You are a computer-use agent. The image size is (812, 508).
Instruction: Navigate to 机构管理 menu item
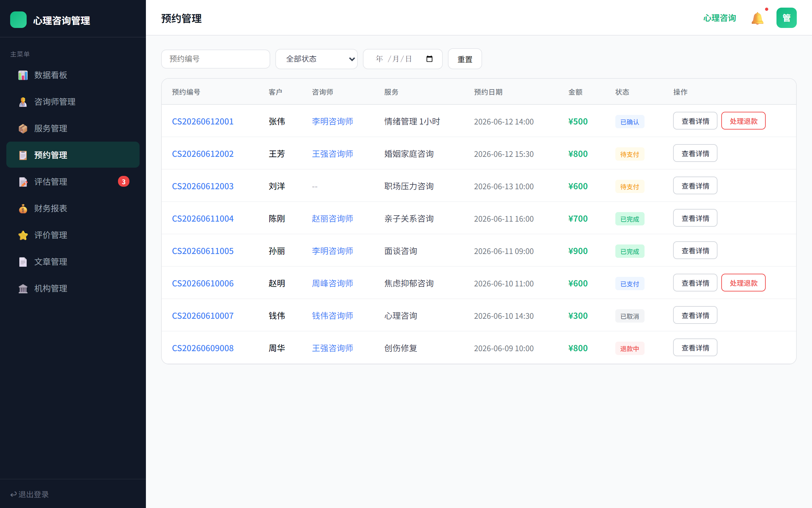(x=73, y=289)
